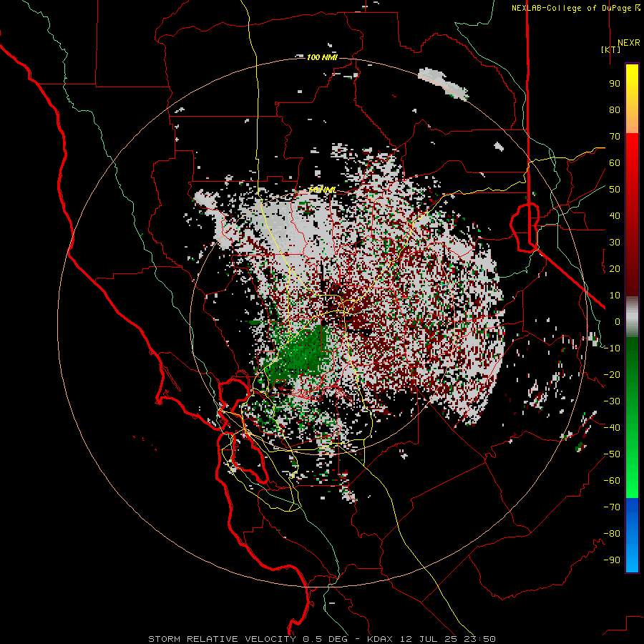The image size is (644, 644).
Task: Click the -50 value on velocity scale
Action: tap(613, 454)
